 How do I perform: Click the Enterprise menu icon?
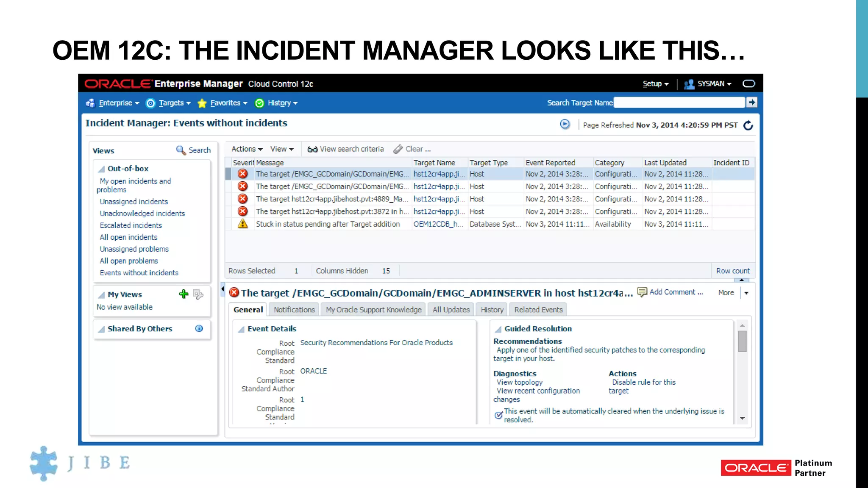point(90,103)
